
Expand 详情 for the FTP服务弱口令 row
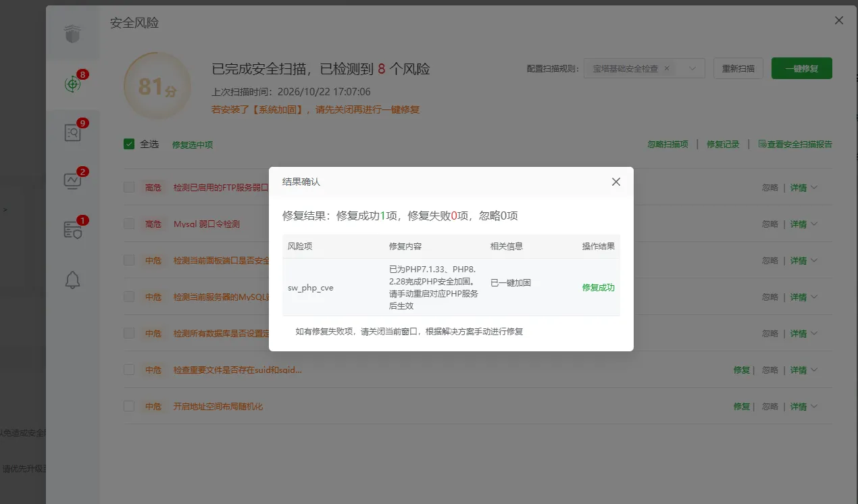[804, 188]
